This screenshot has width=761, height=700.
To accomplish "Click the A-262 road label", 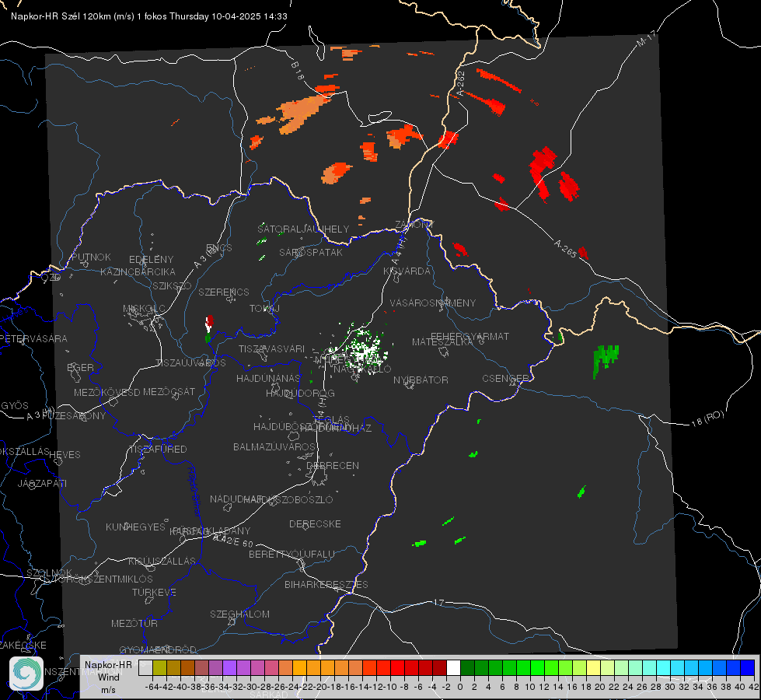I will coord(461,83).
